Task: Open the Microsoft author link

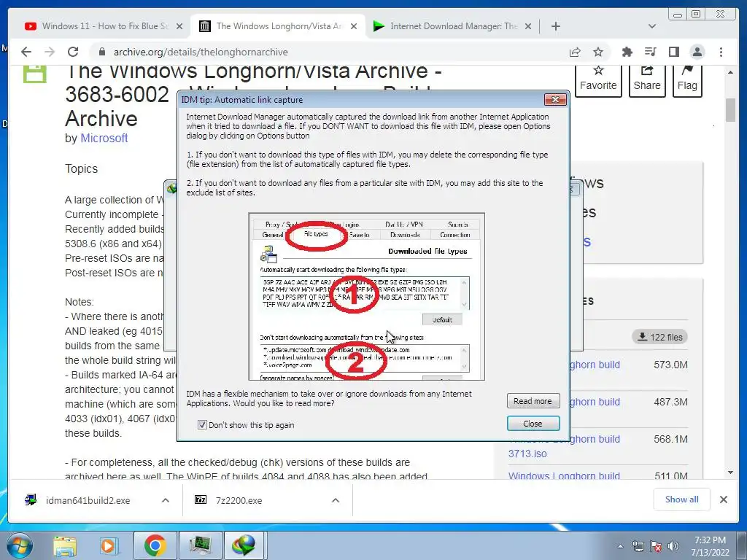Action: tap(104, 138)
